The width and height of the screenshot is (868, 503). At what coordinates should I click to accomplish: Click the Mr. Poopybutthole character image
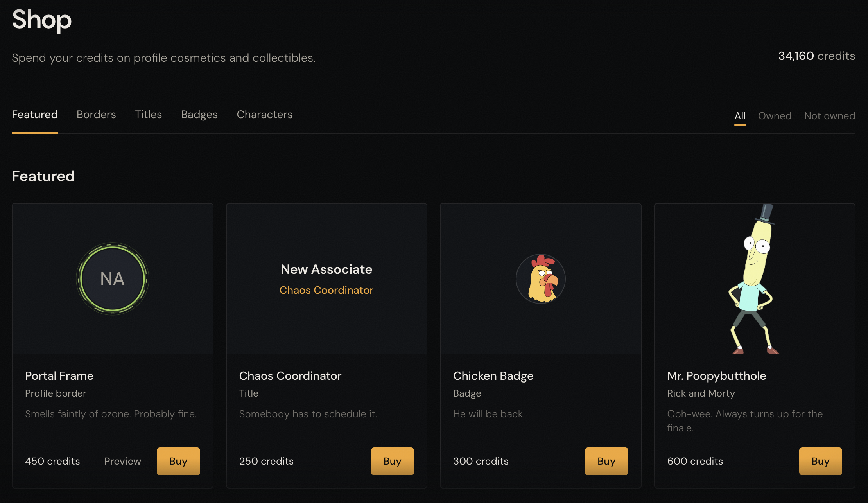(753, 278)
